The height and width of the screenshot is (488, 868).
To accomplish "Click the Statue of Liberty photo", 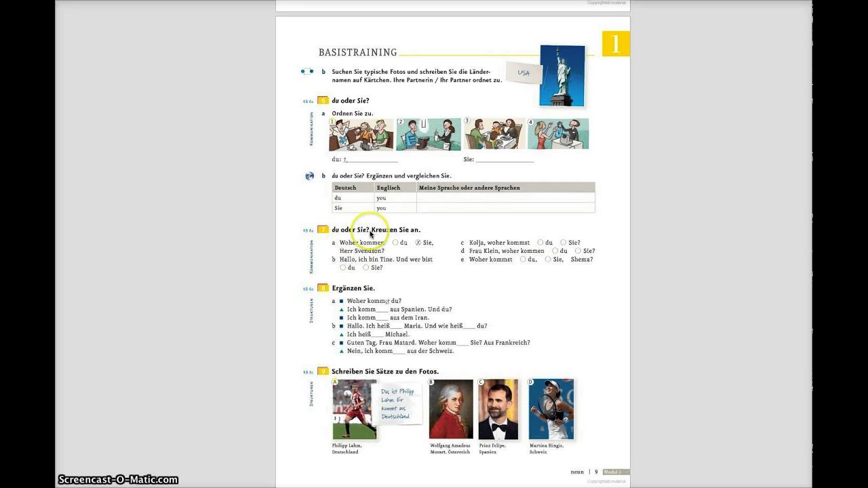I will (x=562, y=76).
